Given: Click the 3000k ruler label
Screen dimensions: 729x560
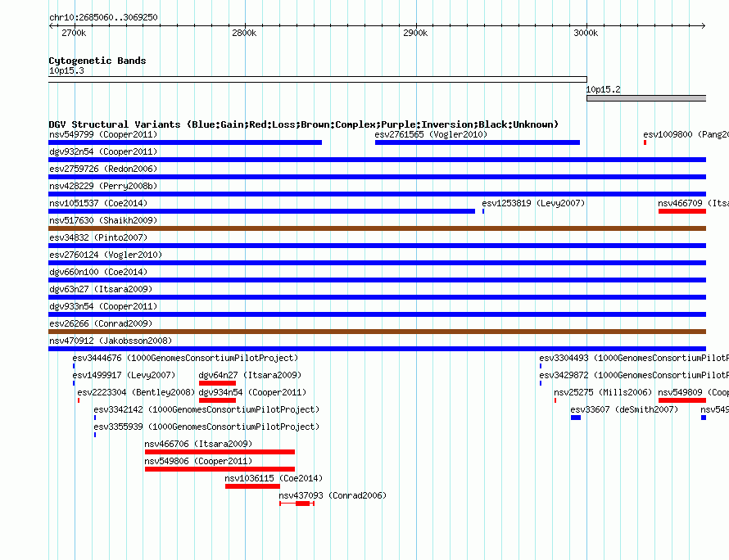Looking at the screenshot, I should (586, 33).
